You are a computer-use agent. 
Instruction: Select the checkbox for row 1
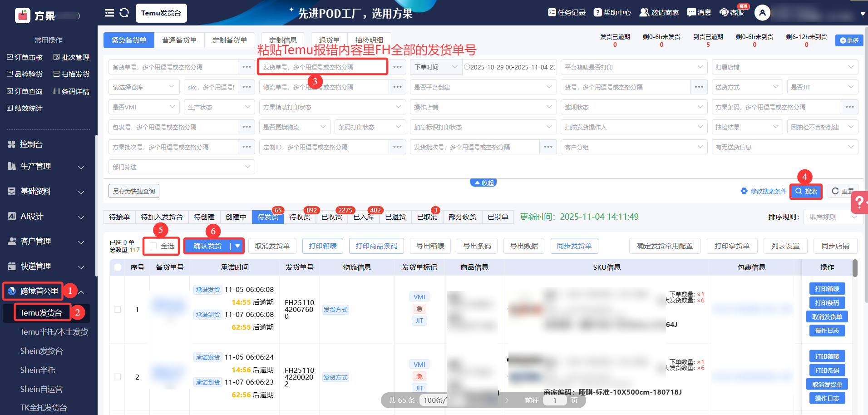tap(117, 310)
